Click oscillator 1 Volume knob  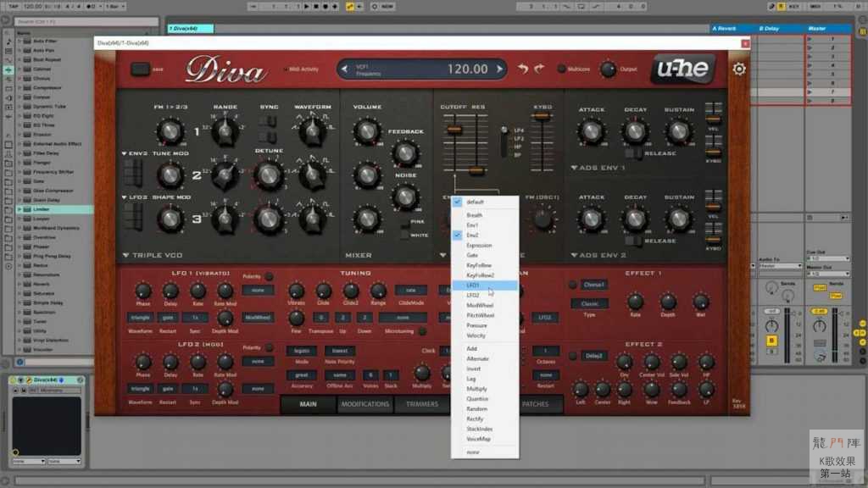pyautogui.click(x=366, y=131)
